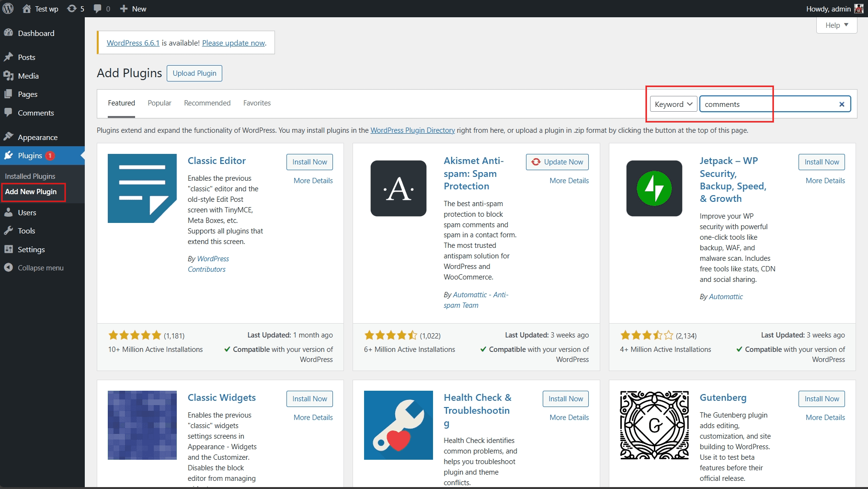
Task: Update the Akismet Anti-spam plugin
Action: click(x=557, y=162)
